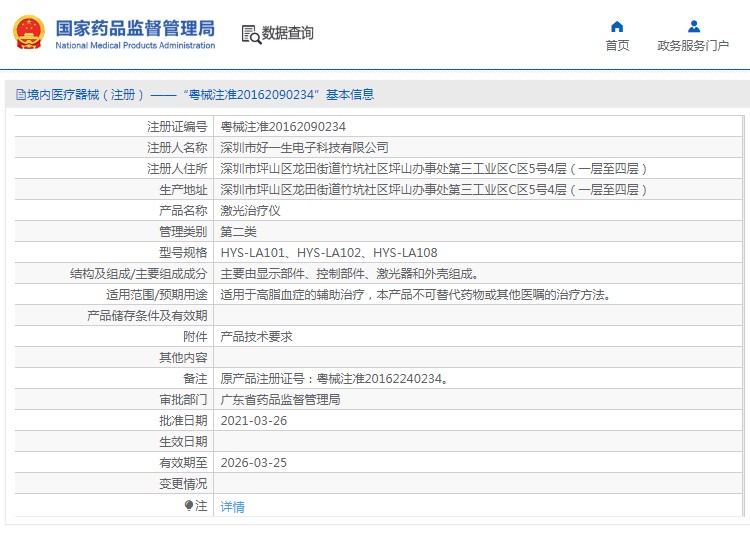Click the model list HYS-LA101、HYS-LA102、HYS-LA108

click(x=328, y=253)
